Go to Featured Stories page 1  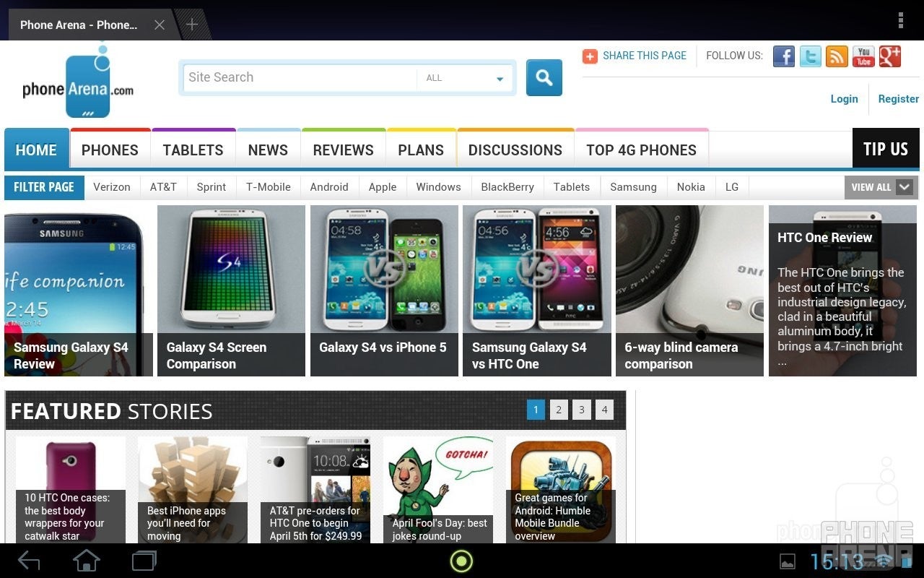(x=536, y=410)
